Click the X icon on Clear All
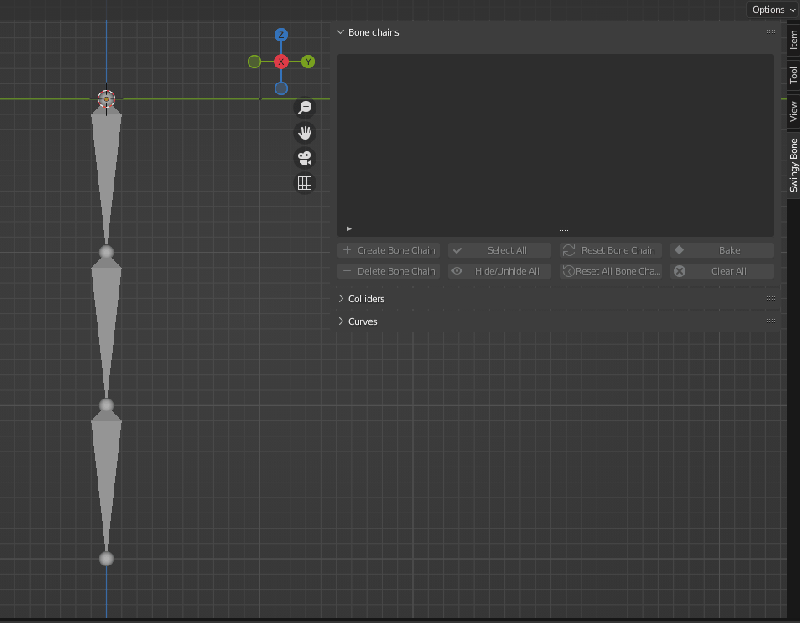 pyautogui.click(x=678, y=270)
